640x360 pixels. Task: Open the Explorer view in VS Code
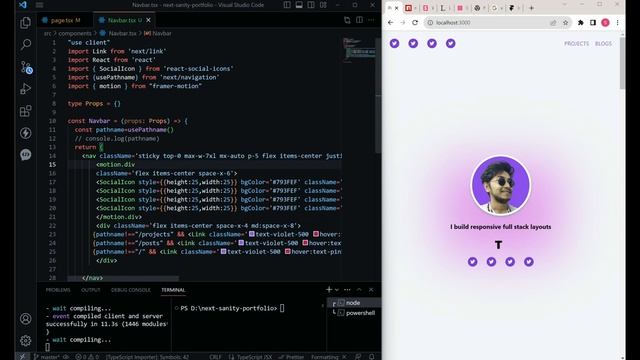25,22
